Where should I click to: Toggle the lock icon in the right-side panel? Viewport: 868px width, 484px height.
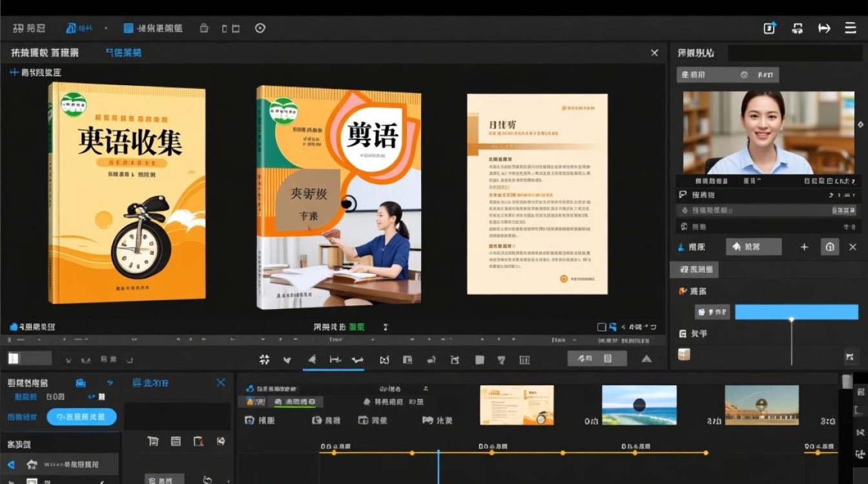tap(830, 247)
